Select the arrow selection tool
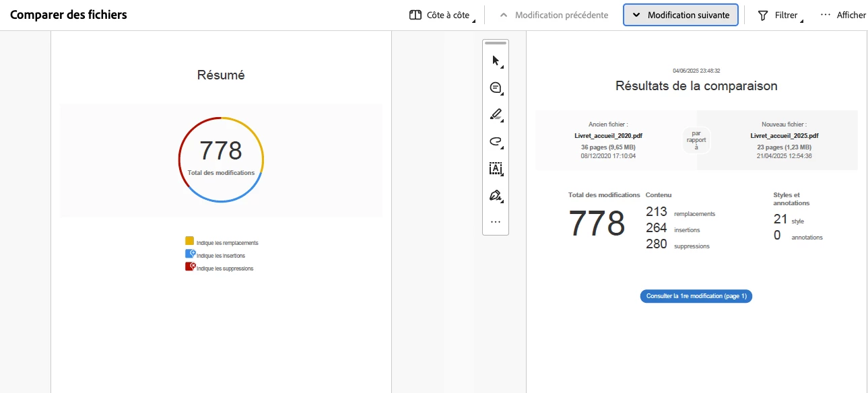Screen dimensions: 868x393 (x=496, y=61)
